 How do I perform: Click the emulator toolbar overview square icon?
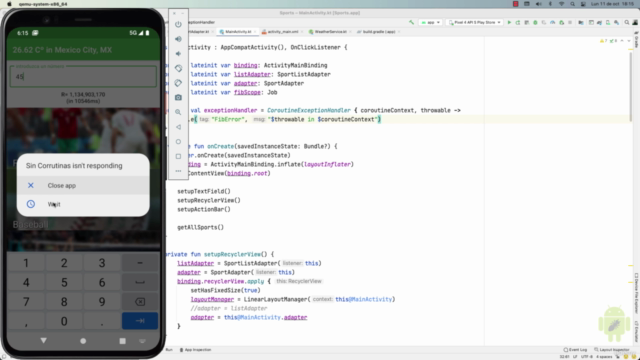pos(178,156)
